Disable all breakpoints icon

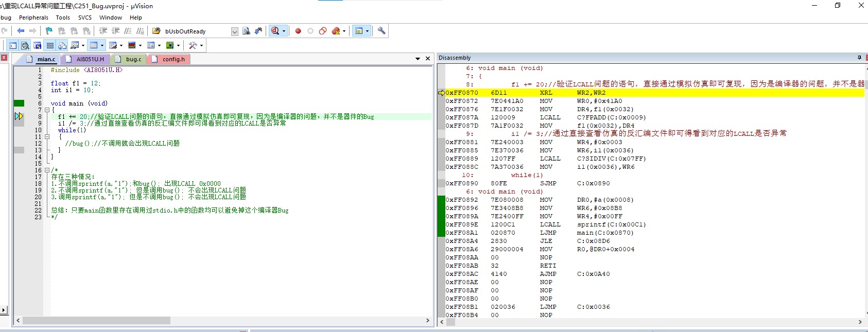click(323, 31)
